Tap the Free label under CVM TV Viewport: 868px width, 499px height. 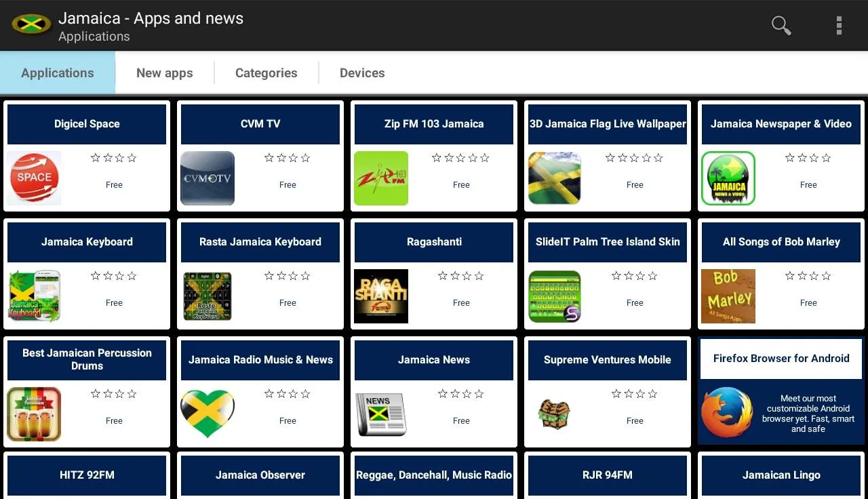click(288, 184)
